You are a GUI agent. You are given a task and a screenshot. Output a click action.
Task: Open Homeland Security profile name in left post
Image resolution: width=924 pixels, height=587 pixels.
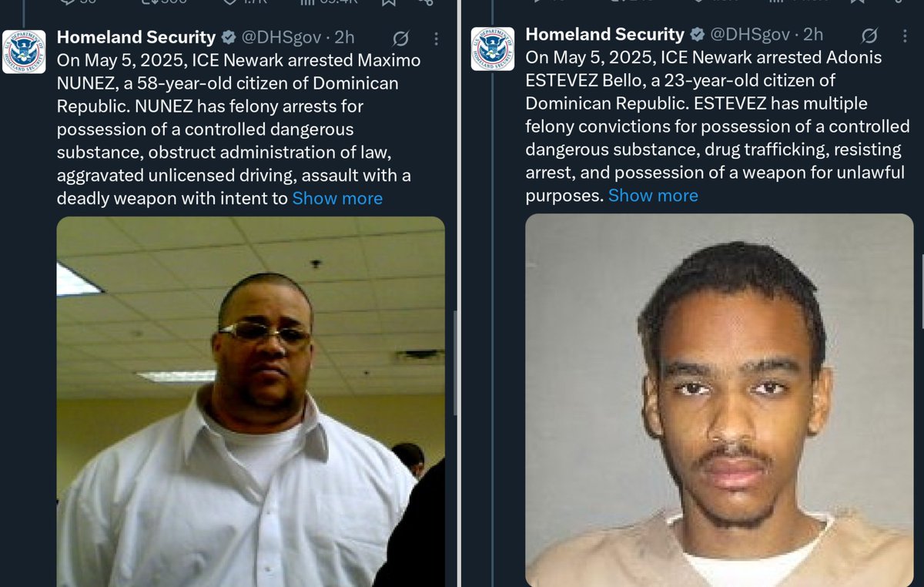(136, 37)
